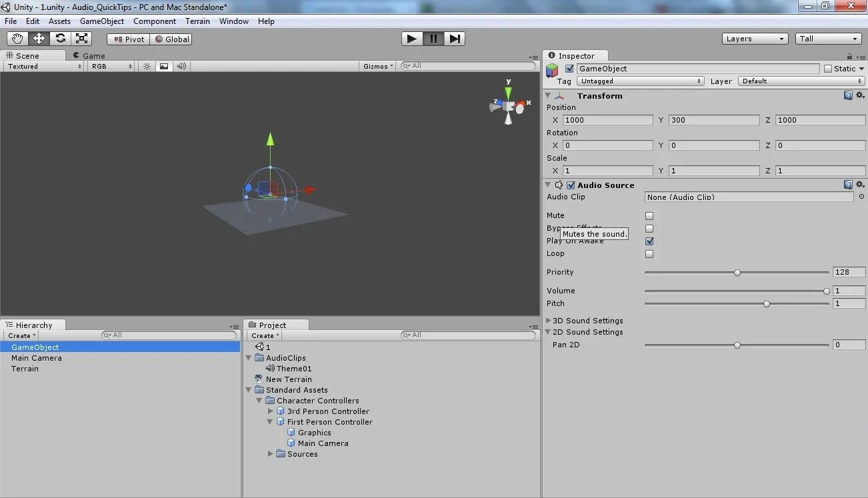
Task: Select the Scale tool
Action: 81,39
